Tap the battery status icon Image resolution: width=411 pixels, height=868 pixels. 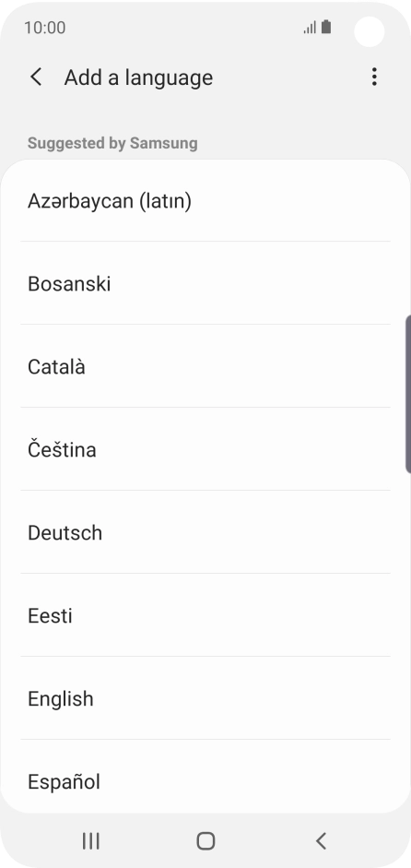click(x=326, y=27)
